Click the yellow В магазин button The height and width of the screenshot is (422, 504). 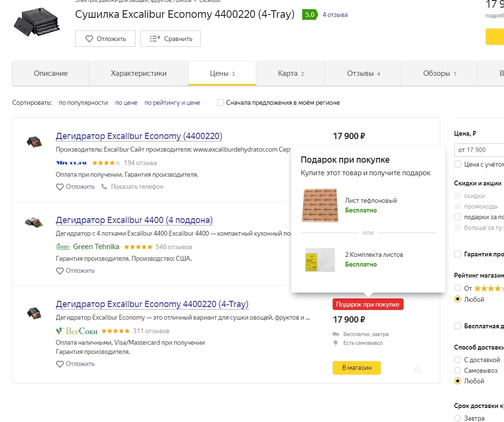tap(356, 368)
